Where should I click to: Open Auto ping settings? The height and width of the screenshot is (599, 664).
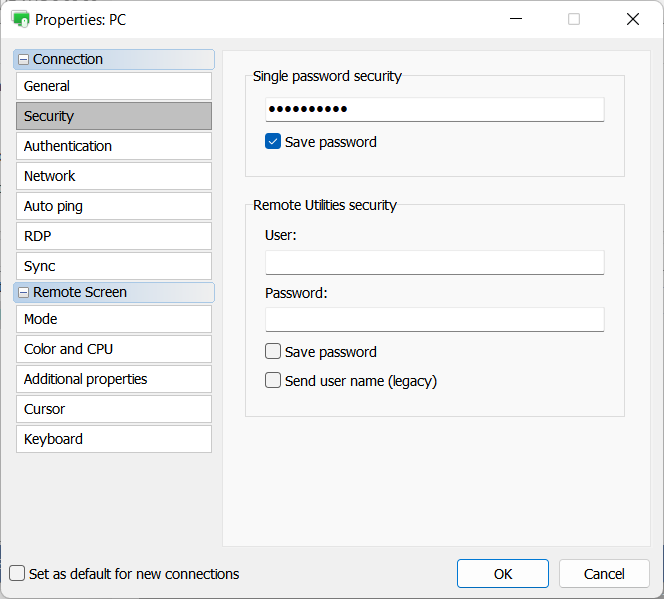tap(113, 206)
